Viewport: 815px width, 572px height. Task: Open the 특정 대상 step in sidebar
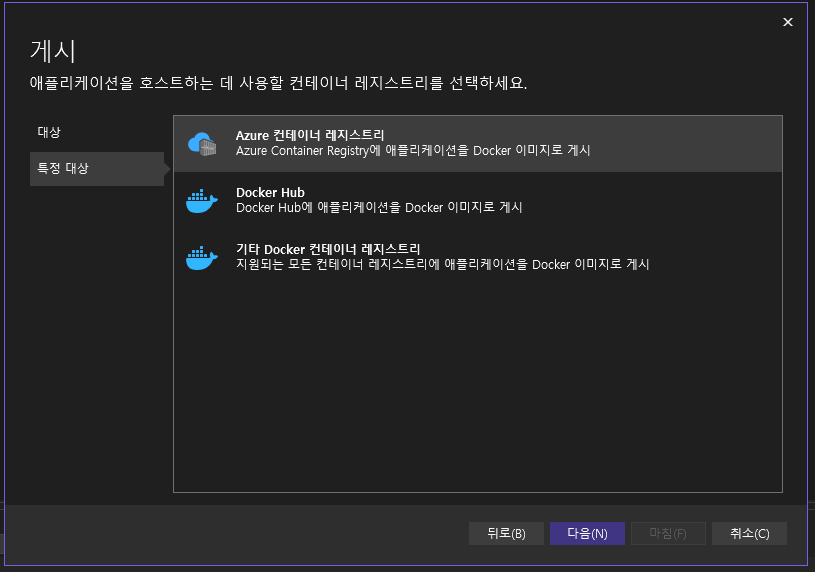pyautogui.click(x=97, y=168)
